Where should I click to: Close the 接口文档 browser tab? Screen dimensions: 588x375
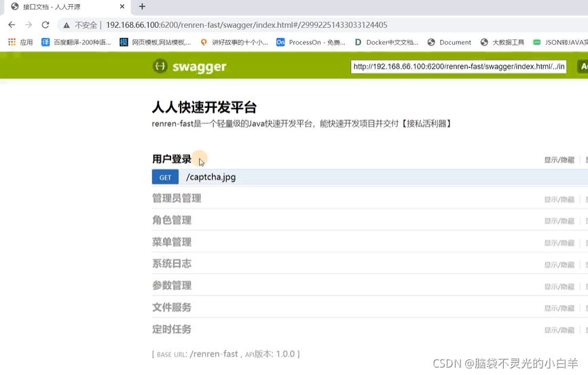point(122,6)
